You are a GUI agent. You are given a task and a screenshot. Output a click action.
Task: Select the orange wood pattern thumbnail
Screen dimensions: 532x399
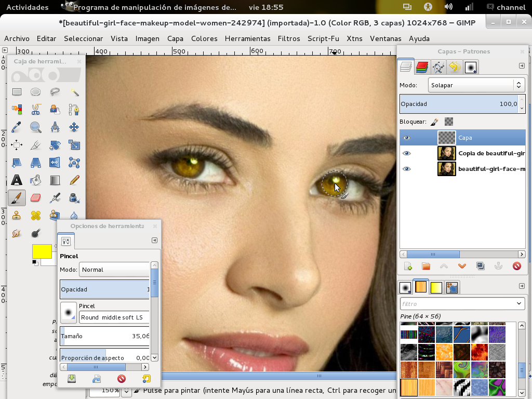408,387
